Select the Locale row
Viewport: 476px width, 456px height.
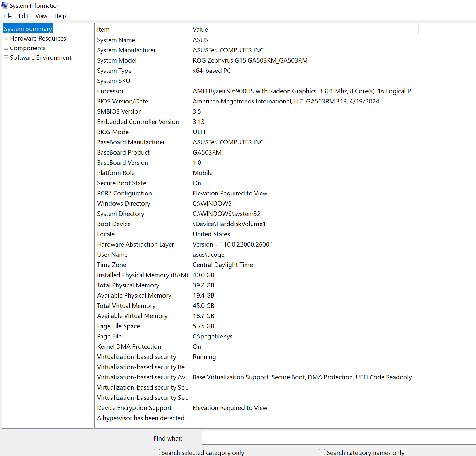[x=257, y=234]
